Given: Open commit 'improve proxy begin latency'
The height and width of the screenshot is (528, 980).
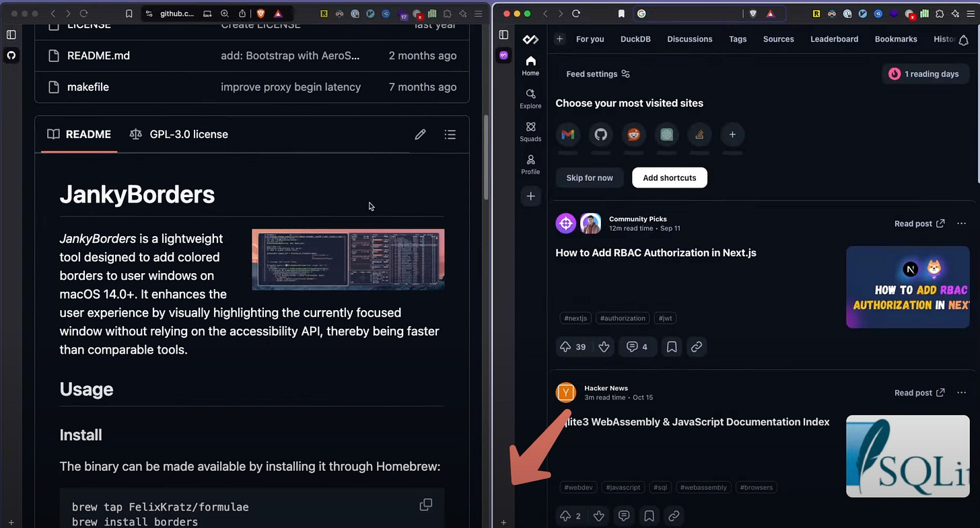Looking at the screenshot, I should coord(291,87).
